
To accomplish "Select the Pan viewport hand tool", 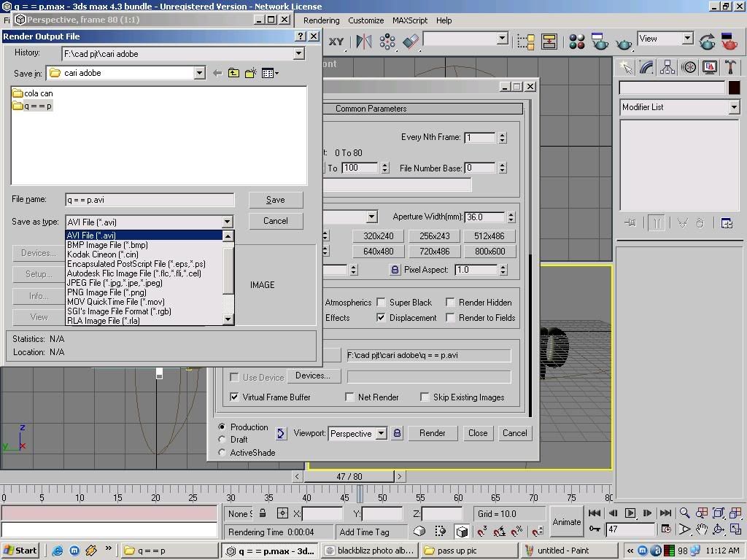I will click(x=702, y=529).
